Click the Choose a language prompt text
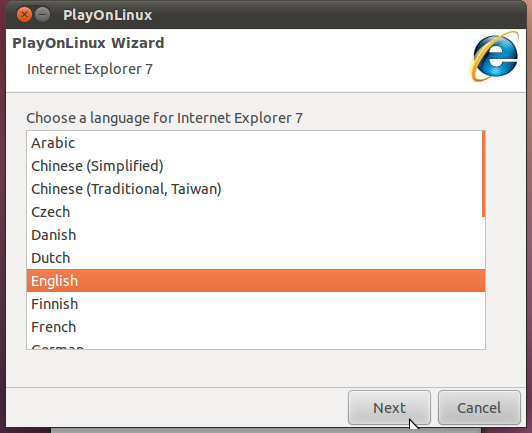Screen dimensions: 532x433 [x=165, y=118]
